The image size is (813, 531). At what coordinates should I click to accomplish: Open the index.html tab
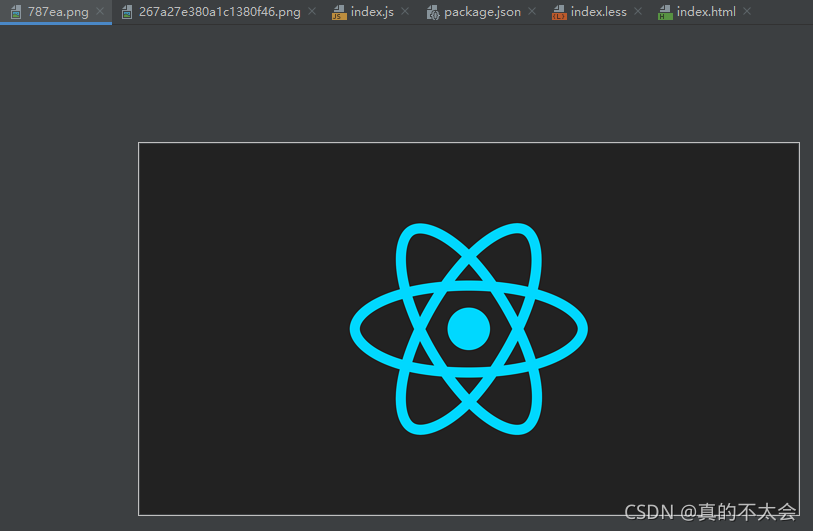pos(706,12)
